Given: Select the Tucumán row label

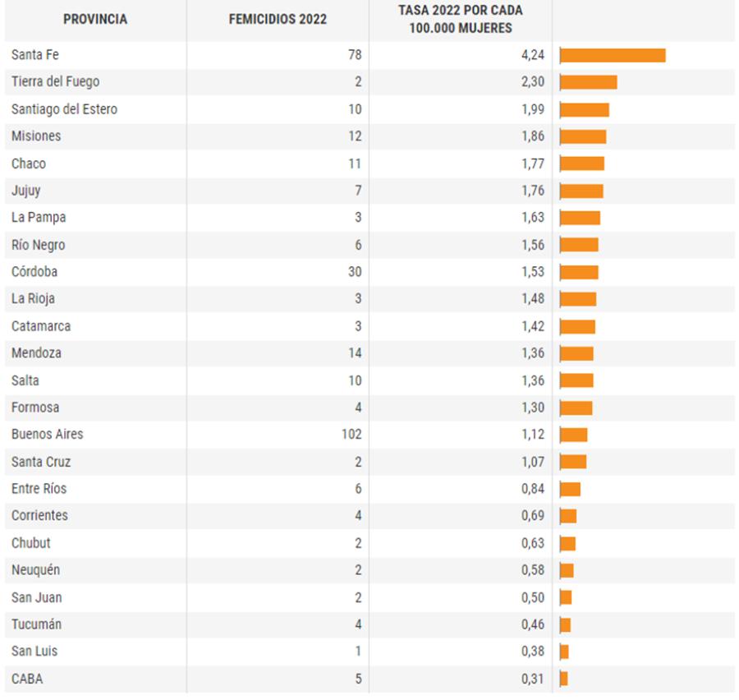Looking at the screenshot, I should coord(36,624).
